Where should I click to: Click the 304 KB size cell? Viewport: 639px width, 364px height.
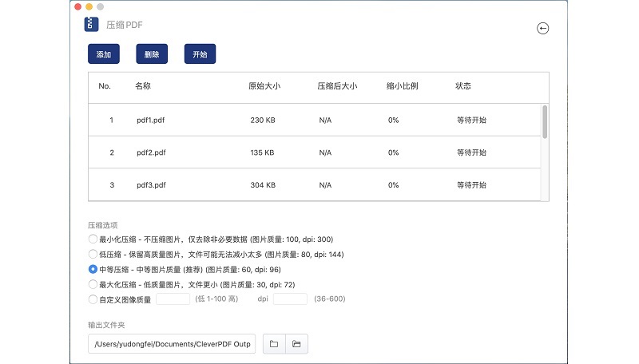pyautogui.click(x=263, y=185)
